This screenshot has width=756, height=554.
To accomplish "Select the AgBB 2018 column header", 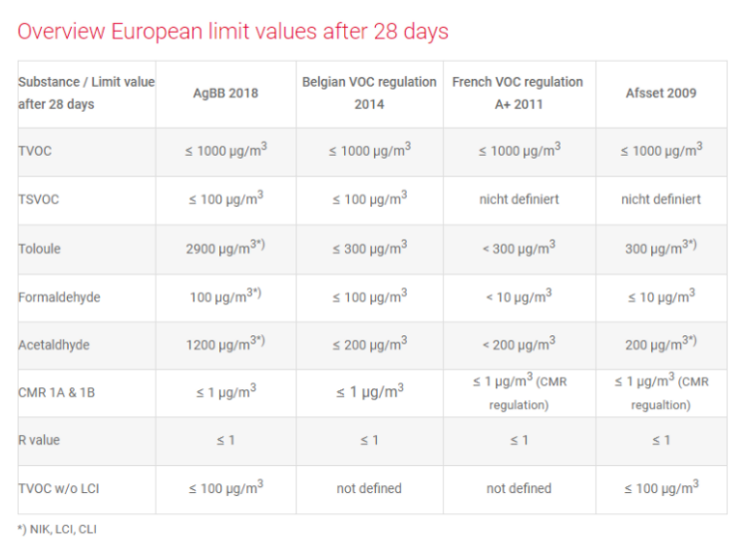I will (x=225, y=93).
